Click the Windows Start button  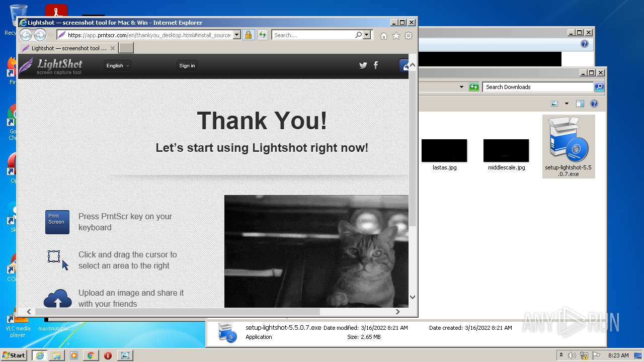pyautogui.click(x=14, y=355)
